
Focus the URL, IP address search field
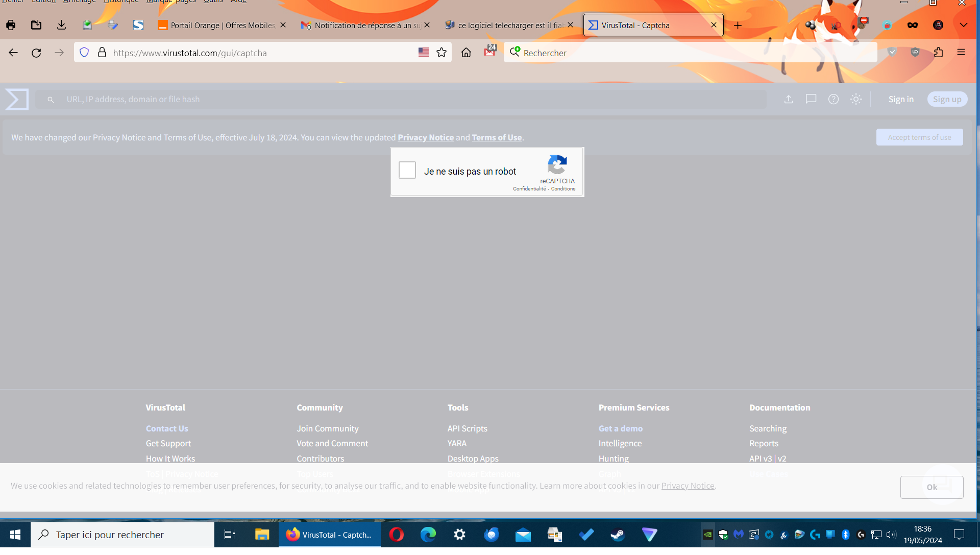pyautogui.click(x=408, y=100)
